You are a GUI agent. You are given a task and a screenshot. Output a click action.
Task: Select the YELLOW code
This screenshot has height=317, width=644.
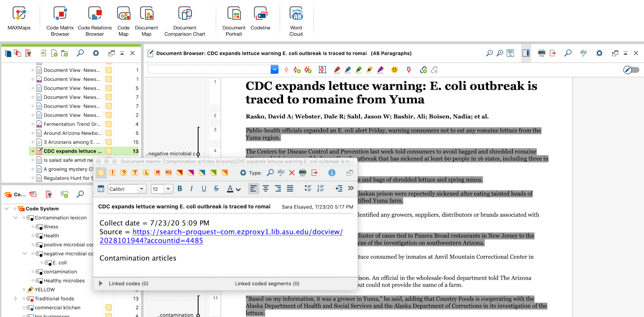[x=44, y=290]
